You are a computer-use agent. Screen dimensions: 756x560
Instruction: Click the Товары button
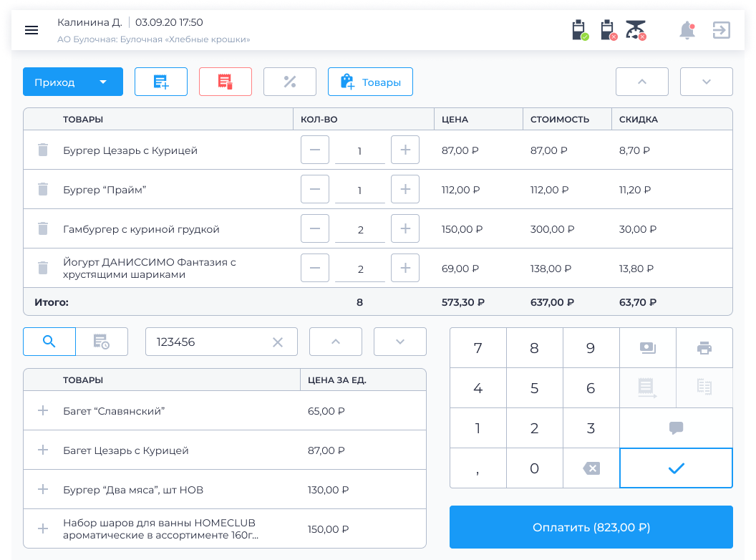(x=370, y=82)
